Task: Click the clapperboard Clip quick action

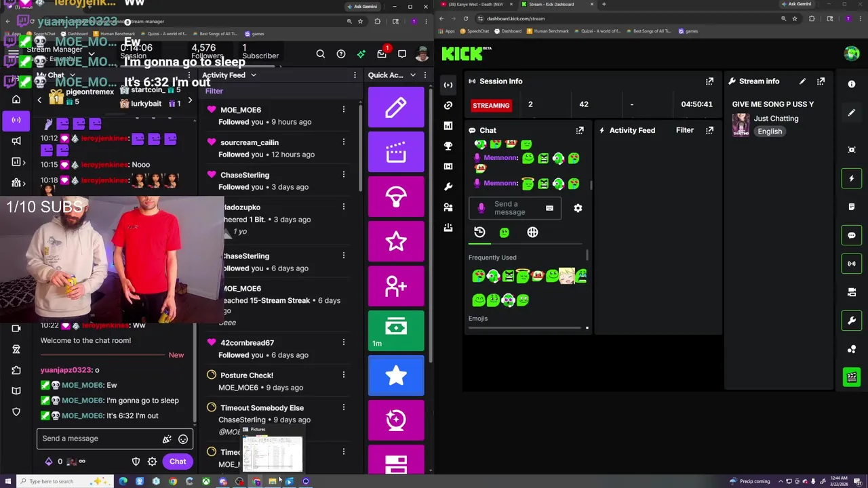Action: pyautogui.click(x=396, y=152)
